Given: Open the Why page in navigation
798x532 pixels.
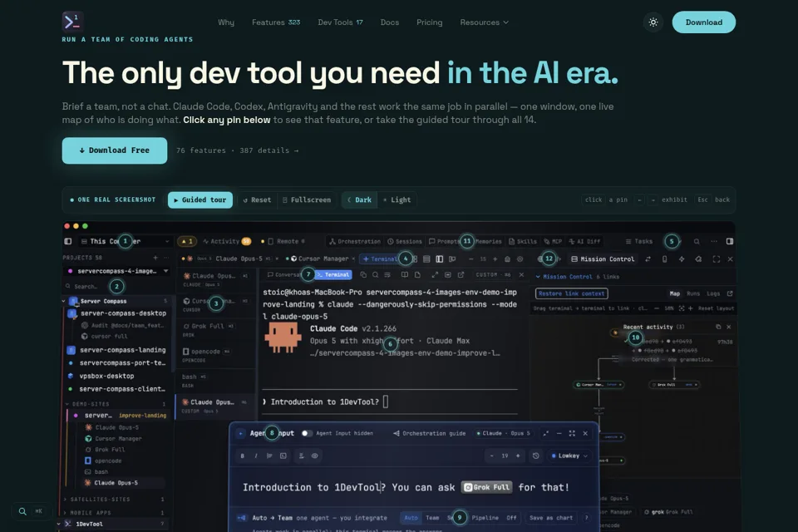Looking at the screenshot, I should point(226,22).
